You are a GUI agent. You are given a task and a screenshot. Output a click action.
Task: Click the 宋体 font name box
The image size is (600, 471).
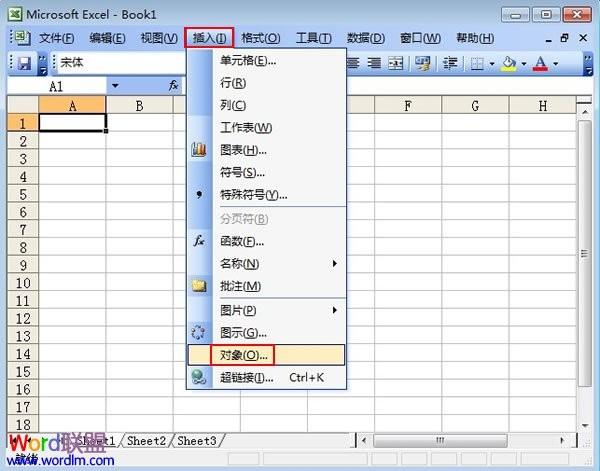pyautogui.click(x=119, y=62)
